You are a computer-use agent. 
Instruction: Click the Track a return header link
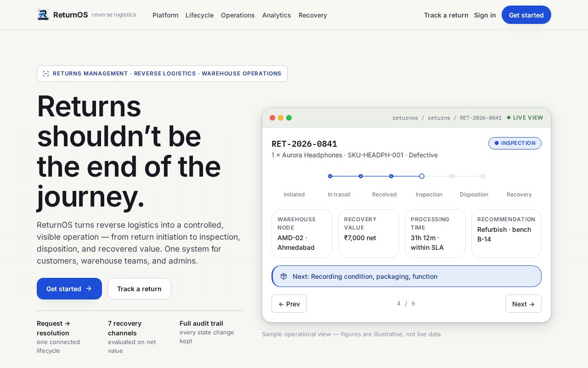pyautogui.click(x=446, y=15)
